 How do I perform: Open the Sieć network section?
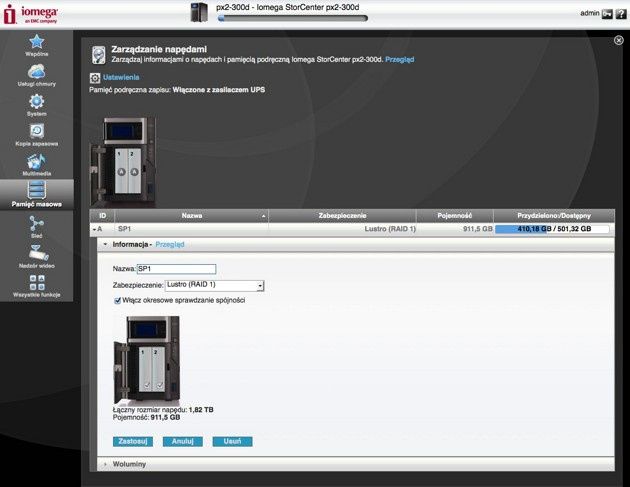pyautogui.click(x=37, y=227)
